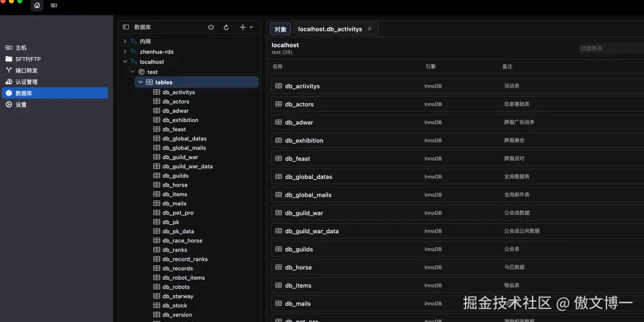Screen dimensions: 644x322
Task: Click the 备注 column header
Action: click(x=507, y=67)
